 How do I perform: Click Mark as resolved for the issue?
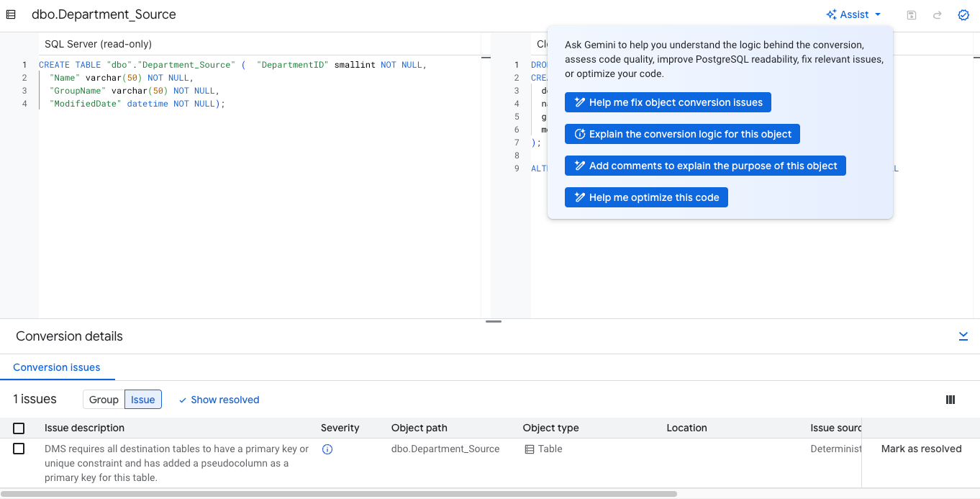point(921,449)
